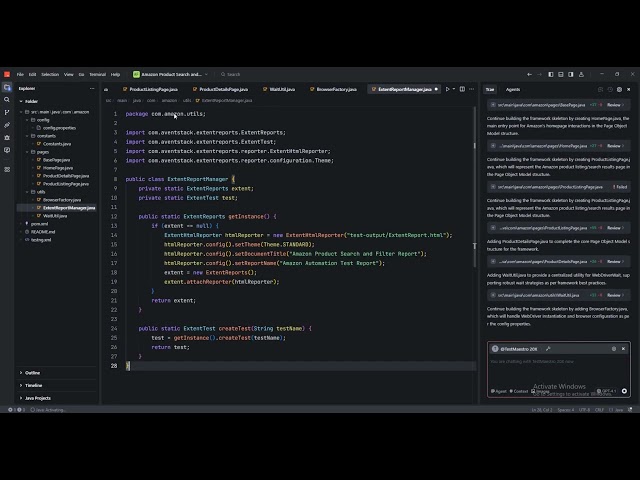Review changes for ProductDetailsPage.java

[x=615, y=261]
